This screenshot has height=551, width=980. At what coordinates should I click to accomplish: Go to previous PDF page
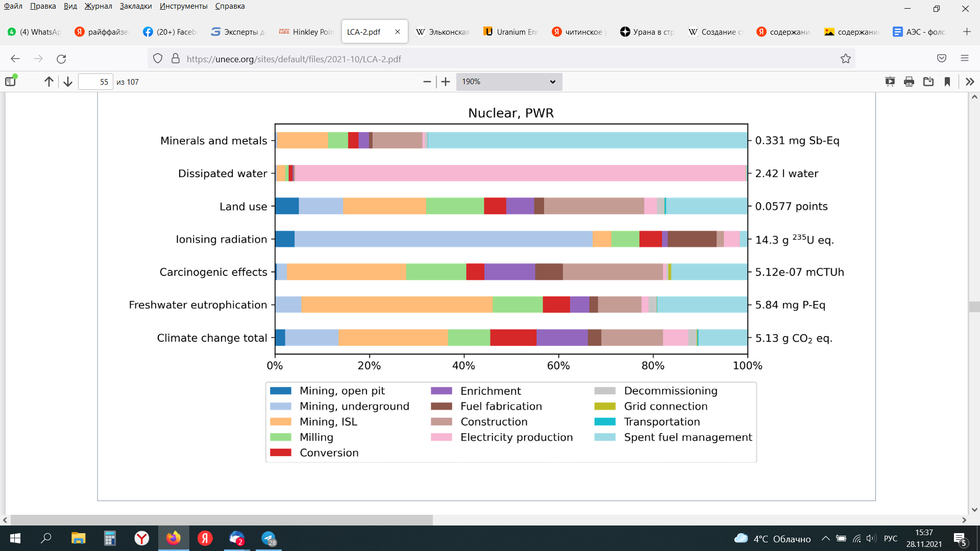click(48, 82)
